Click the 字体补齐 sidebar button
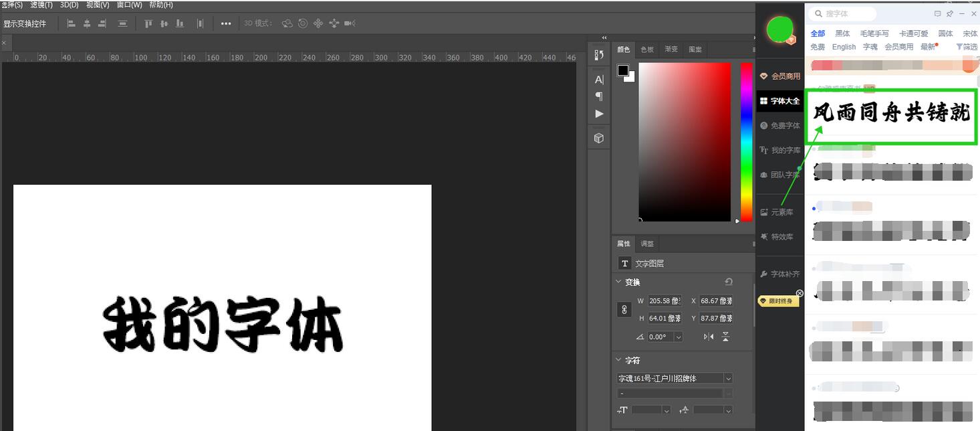Screen dimensions: 980x431 [781, 274]
